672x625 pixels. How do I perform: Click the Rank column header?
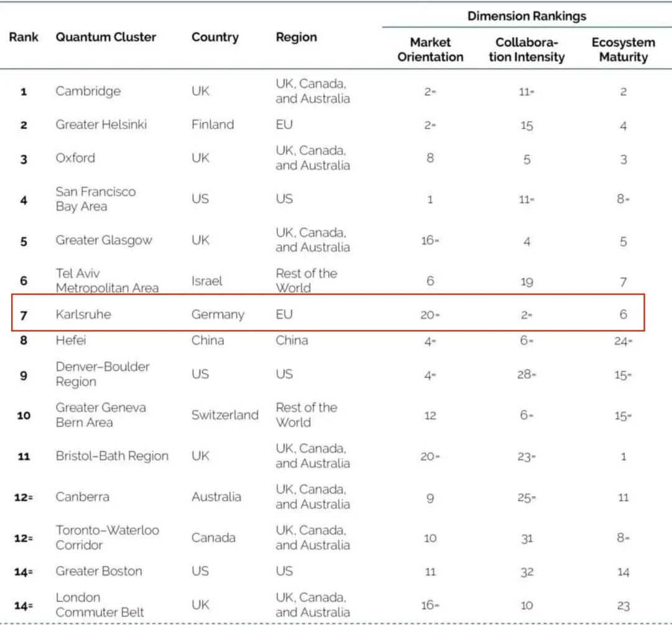tap(24, 37)
